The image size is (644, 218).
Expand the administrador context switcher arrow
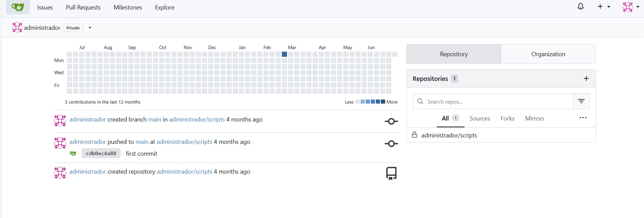90,28
